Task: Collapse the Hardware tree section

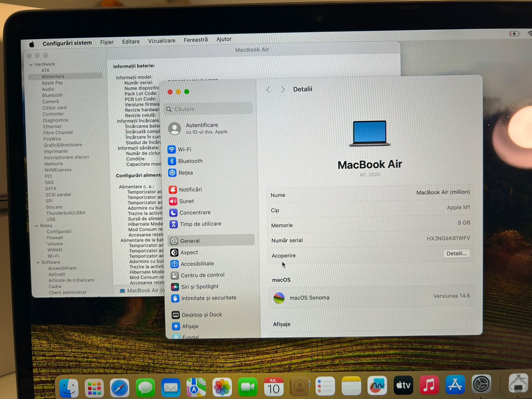Action: click(31, 64)
